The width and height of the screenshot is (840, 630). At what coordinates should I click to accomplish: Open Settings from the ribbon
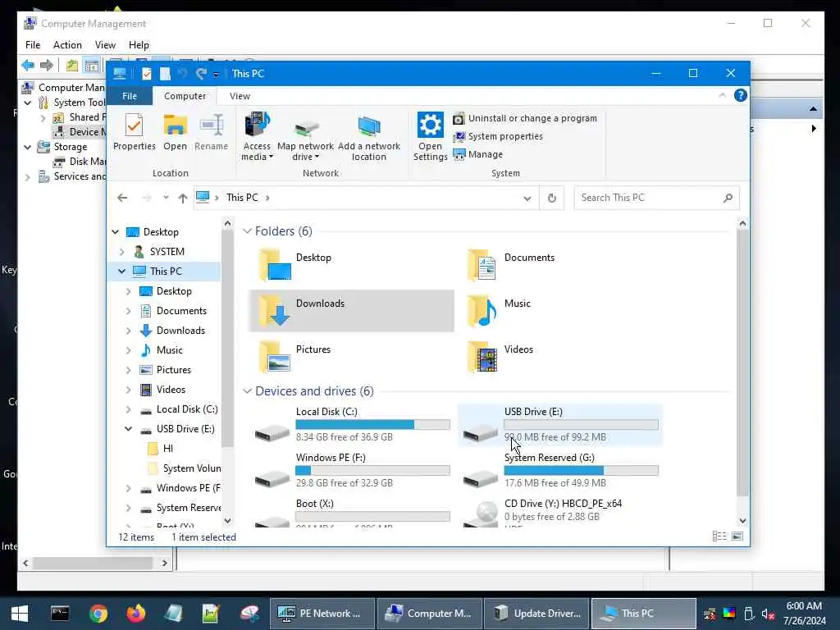pyautogui.click(x=430, y=136)
